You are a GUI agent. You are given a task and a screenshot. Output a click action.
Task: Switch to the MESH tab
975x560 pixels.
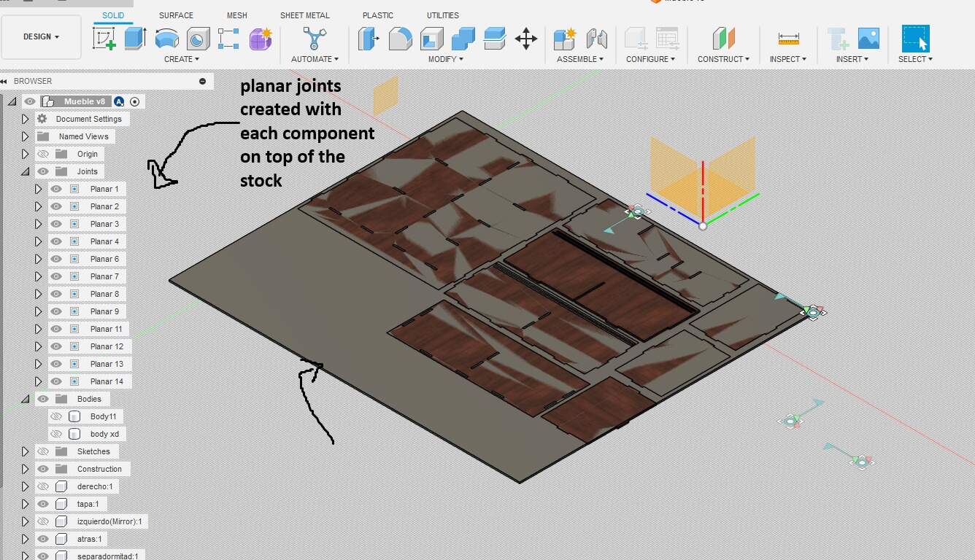click(x=236, y=15)
